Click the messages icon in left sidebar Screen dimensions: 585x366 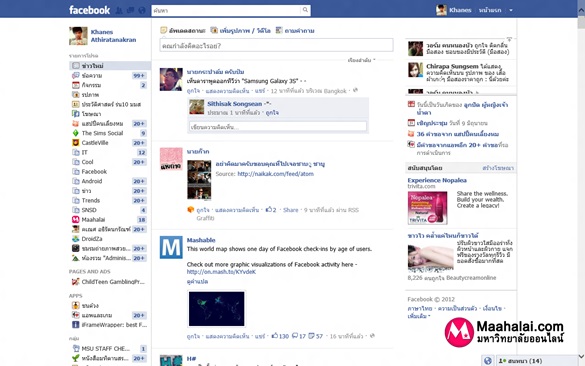(76, 75)
